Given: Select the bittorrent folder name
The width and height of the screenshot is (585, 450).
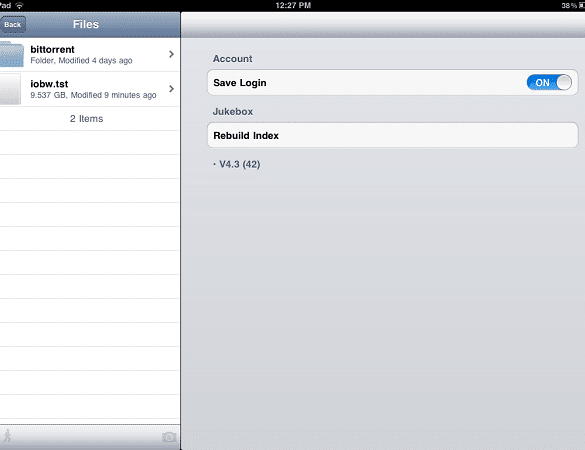Looking at the screenshot, I should (x=52, y=50).
